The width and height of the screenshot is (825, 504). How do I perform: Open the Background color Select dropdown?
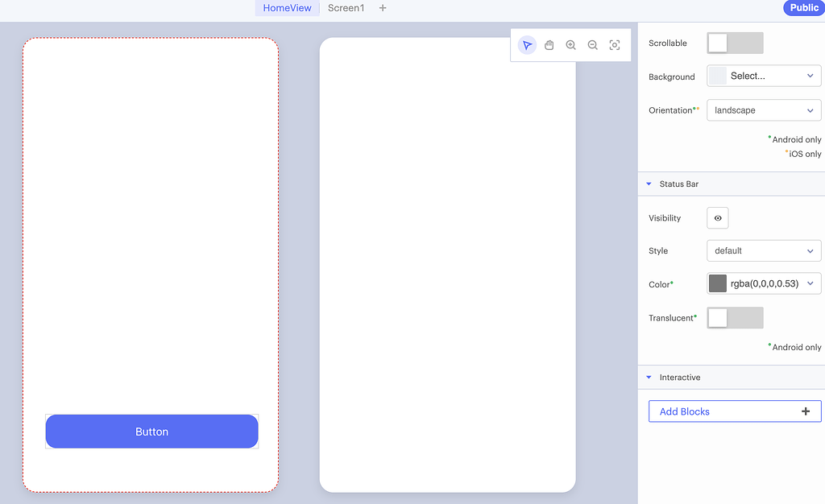click(762, 75)
